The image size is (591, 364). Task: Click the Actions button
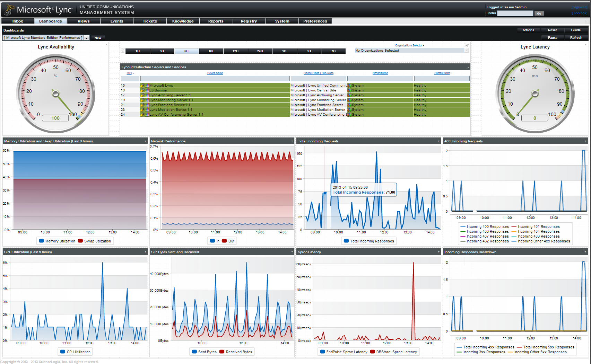click(528, 30)
